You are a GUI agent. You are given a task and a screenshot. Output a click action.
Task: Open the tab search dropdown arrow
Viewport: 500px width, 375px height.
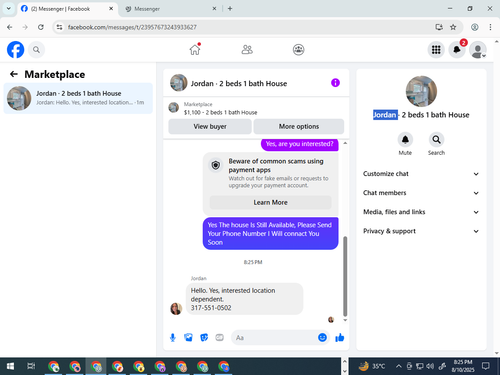[x=9, y=9]
